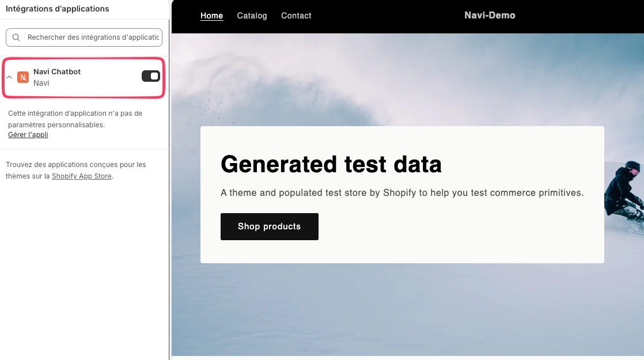Click the magnifier icon in search field

(16, 37)
